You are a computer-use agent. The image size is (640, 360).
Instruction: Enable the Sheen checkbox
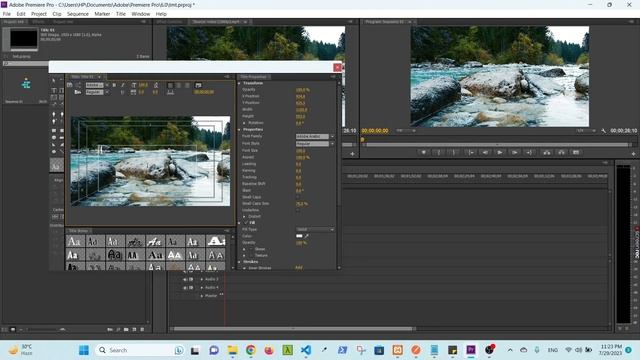251,249
